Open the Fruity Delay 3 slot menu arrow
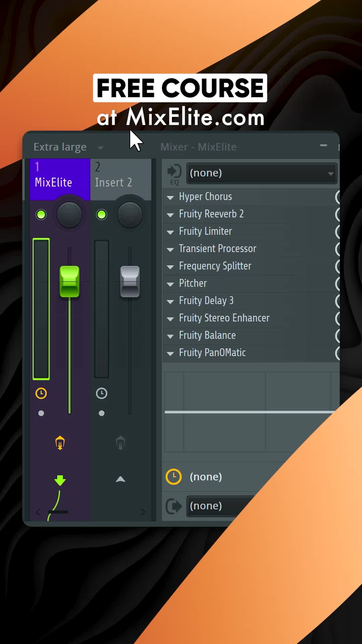Screen dimensions: 362x644 click(170, 302)
